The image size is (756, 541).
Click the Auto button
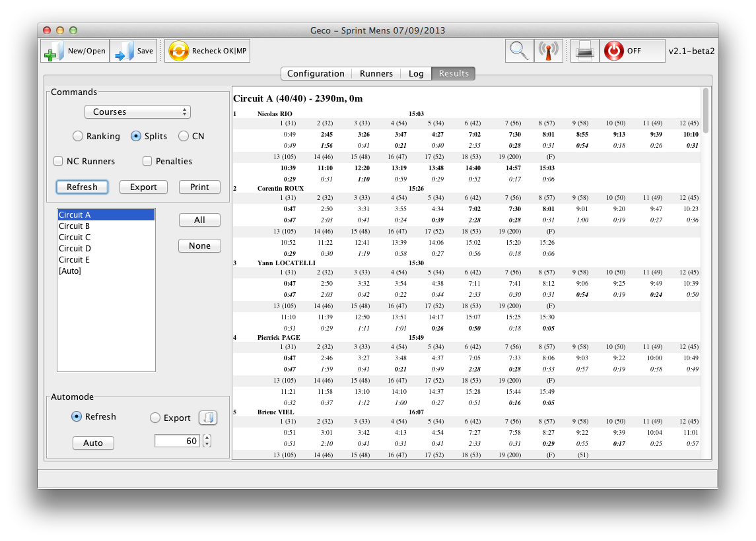(93, 443)
